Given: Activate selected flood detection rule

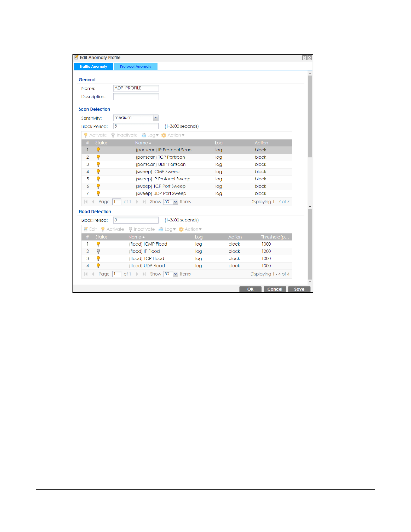Looking at the screenshot, I should click(113, 229).
